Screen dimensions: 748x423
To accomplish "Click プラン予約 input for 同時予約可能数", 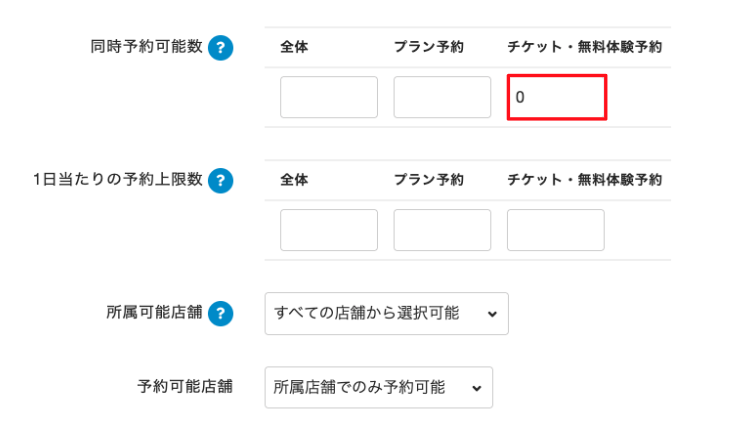I will coord(442,97).
